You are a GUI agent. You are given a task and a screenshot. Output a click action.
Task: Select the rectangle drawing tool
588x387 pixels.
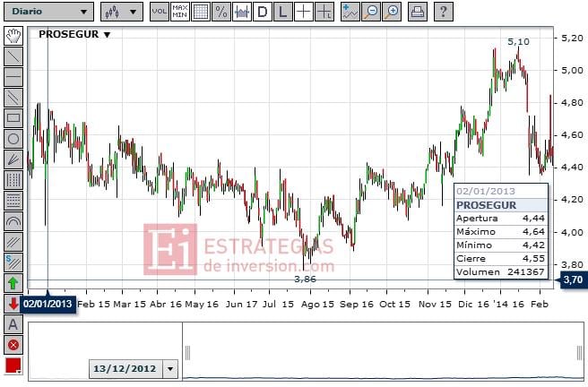13,118
